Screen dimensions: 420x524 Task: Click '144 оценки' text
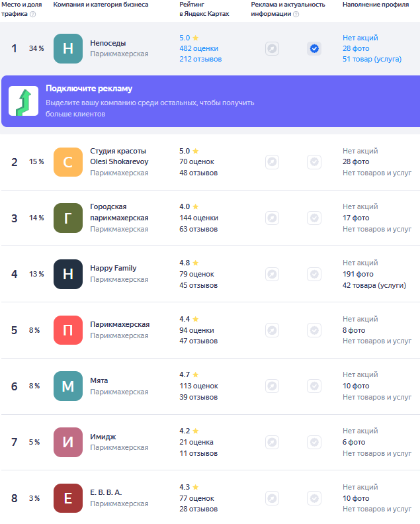(x=199, y=218)
